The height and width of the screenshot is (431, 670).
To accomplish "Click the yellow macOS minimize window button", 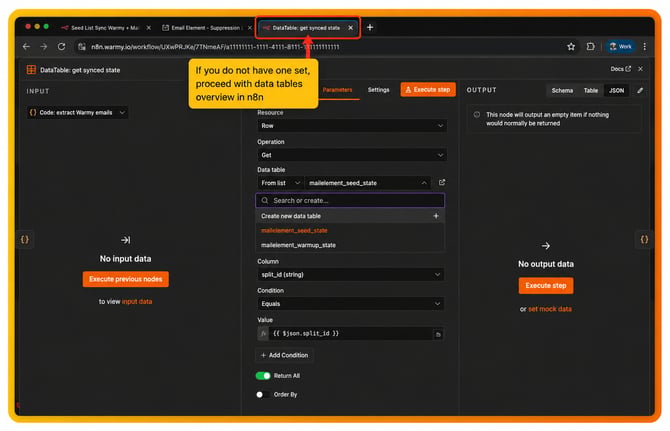I will [x=37, y=26].
